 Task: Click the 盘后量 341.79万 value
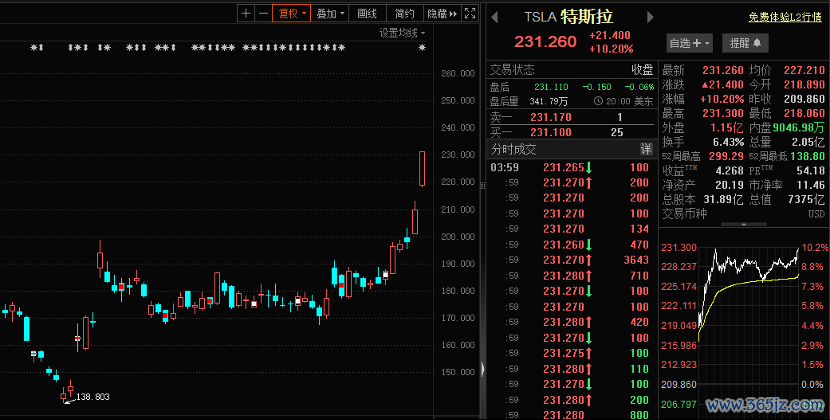coord(551,101)
